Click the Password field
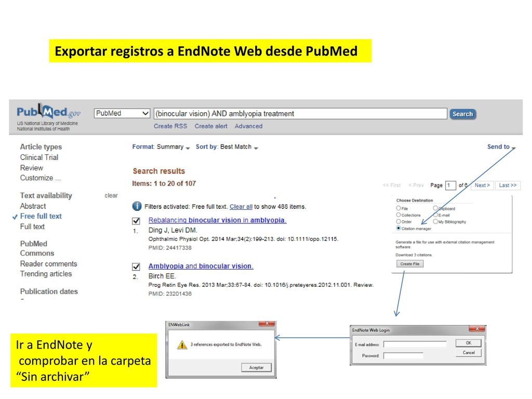This screenshot has width=532, height=399. 403,355
